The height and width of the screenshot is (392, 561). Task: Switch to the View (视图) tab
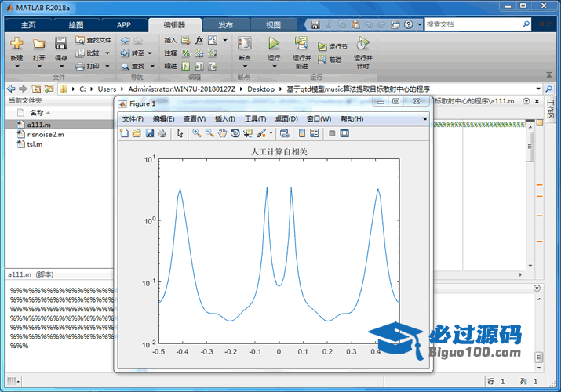[x=273, y=25]
